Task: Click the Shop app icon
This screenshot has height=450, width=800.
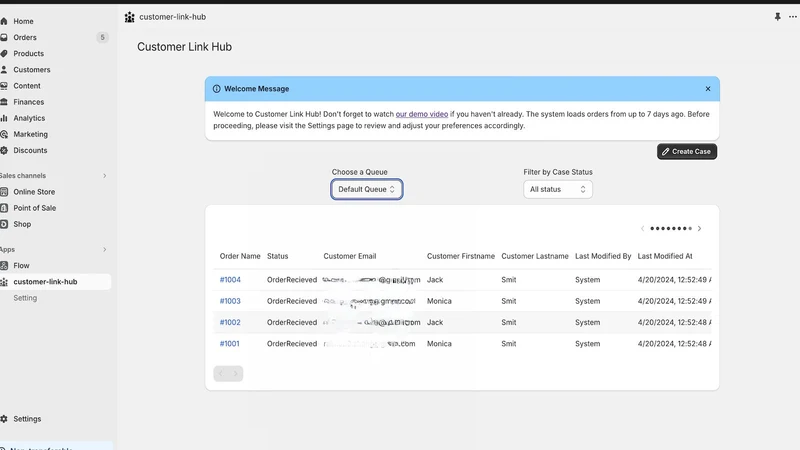Action: [4, 224]
